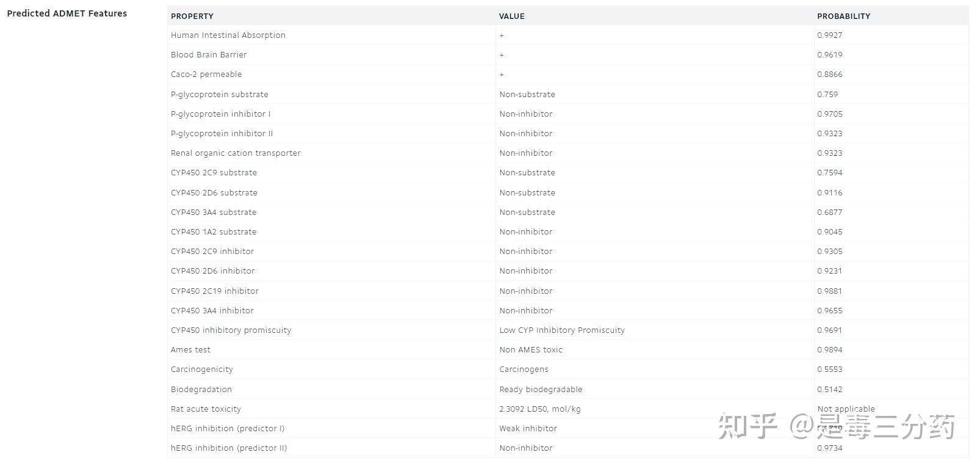Select the CYP450 2C19 inhibitor row label
The height and width of the screenshot is (466, 980).
point(214,291)
